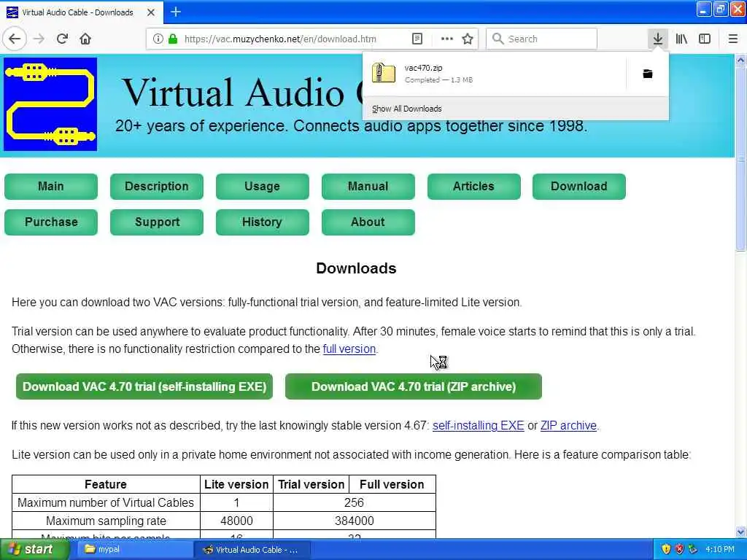Viewport: 747px width, 560px height.
Task: Click the Maximum sampling rate cell
Action: tap(106, 521)
